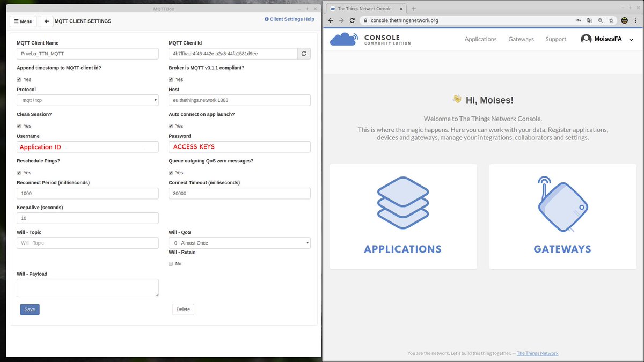Click the translate page icon
The image size is (644, 362).
coord(589,20)
